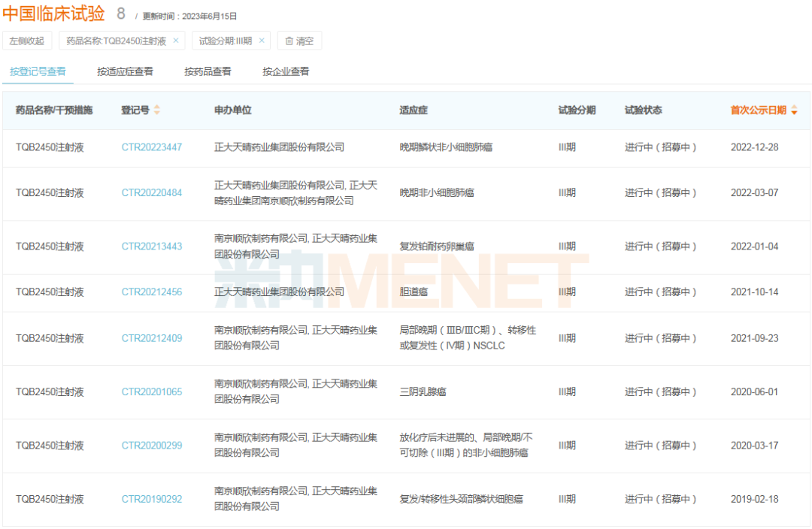812x529 pixels.
Task: Select indication 三阴乳腺癌
Action: [423, 391]
